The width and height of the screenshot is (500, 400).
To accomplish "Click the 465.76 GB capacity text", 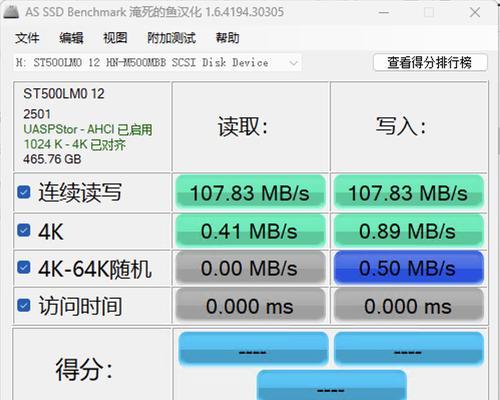I will pyautogui.click(x=52, y=159).
